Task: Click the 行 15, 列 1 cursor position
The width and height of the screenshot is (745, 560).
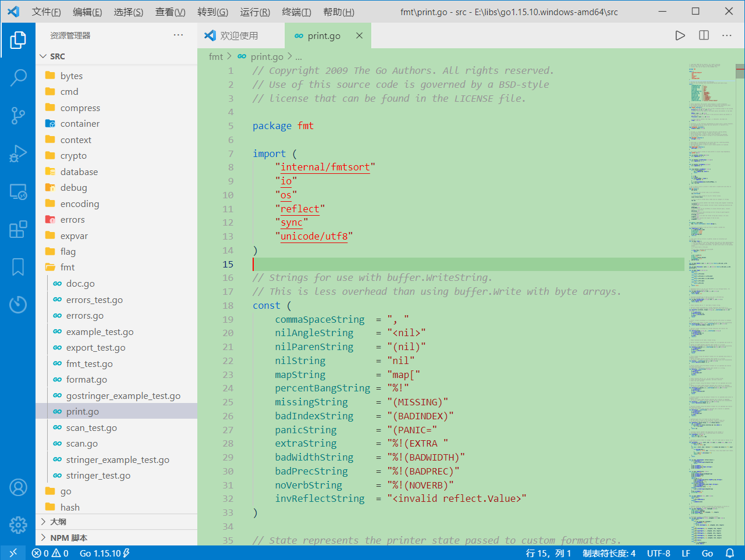Action: point(548,553)
